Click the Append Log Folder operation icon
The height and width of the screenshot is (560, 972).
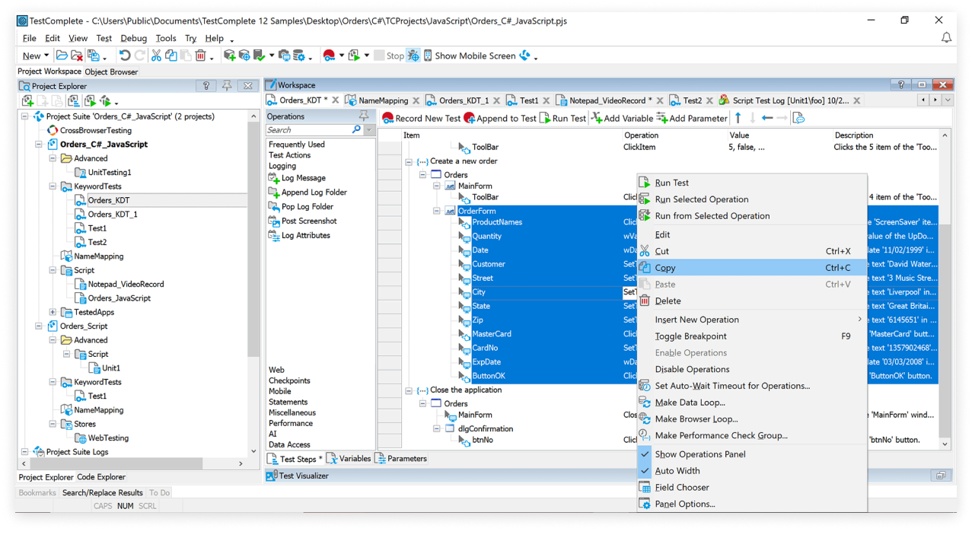274,192
